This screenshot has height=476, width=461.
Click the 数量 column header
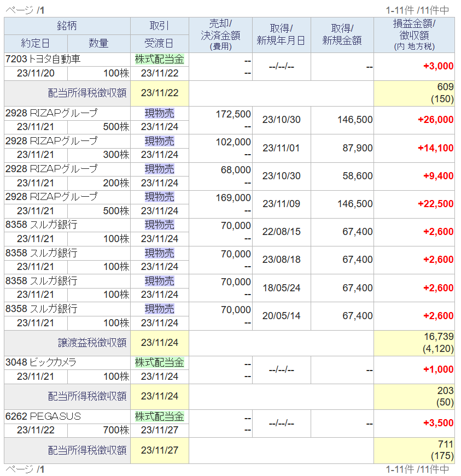point(98,43)
